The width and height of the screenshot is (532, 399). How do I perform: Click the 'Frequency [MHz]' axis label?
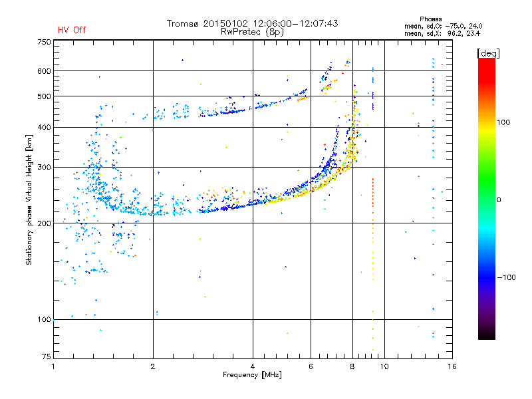pos(252,375)
